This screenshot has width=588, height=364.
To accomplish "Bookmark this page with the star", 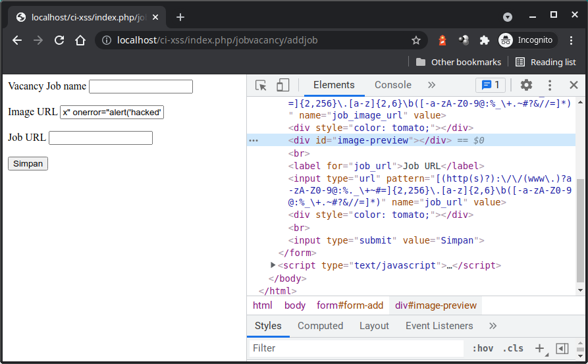I will tap(416, 40).
